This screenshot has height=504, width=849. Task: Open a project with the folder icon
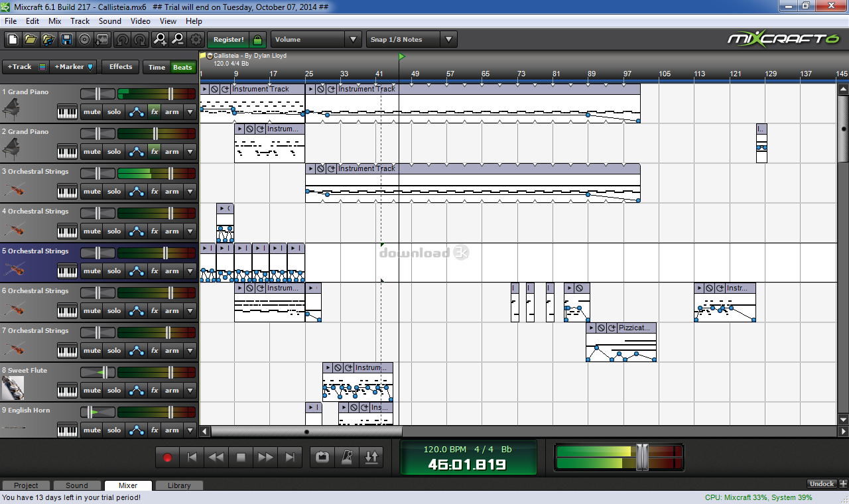pos(31,39)
